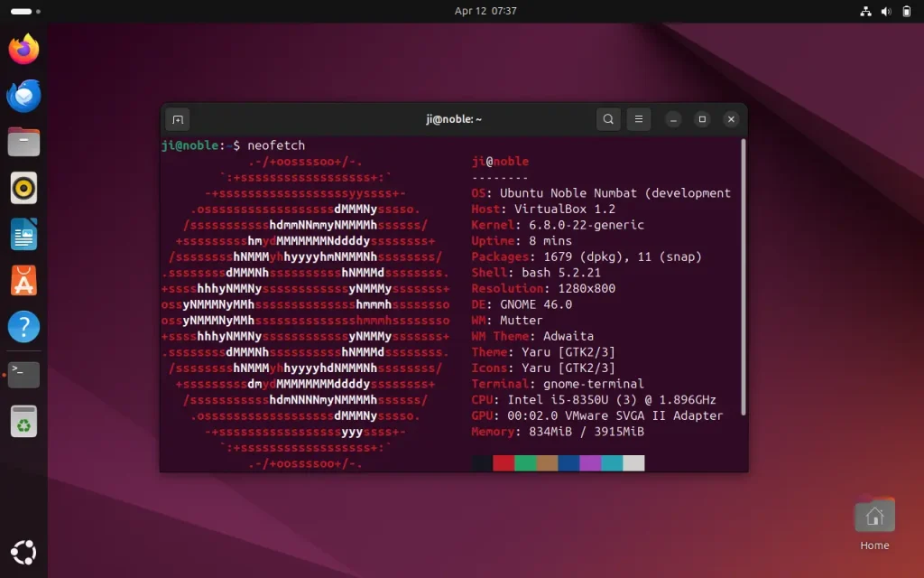The width and height of the screenshot is (924, 578).
Task: Click the 'ji@noble: ~' window title
Action: [454, 119]
